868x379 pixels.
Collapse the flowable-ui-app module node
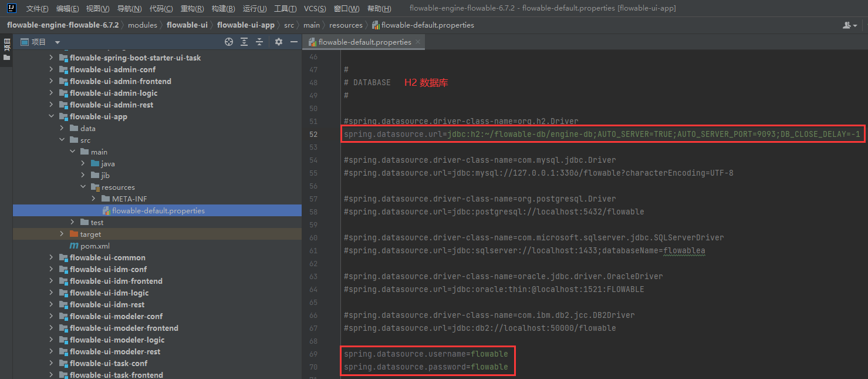pos(51,116)
